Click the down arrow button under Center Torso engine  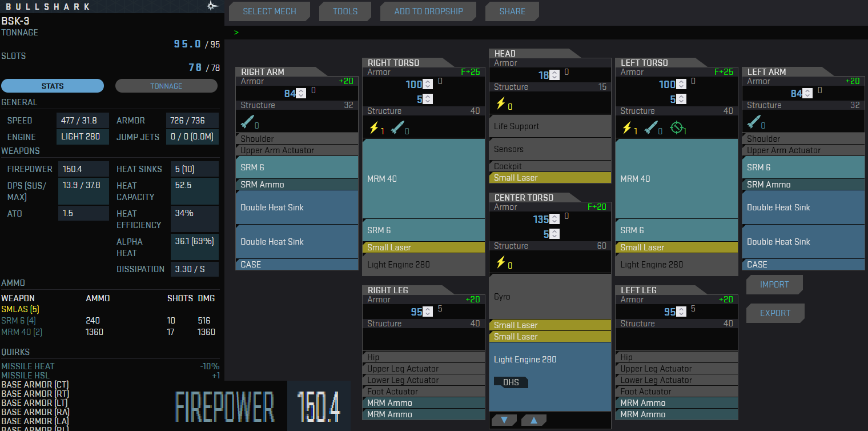[x=504, y=420]
